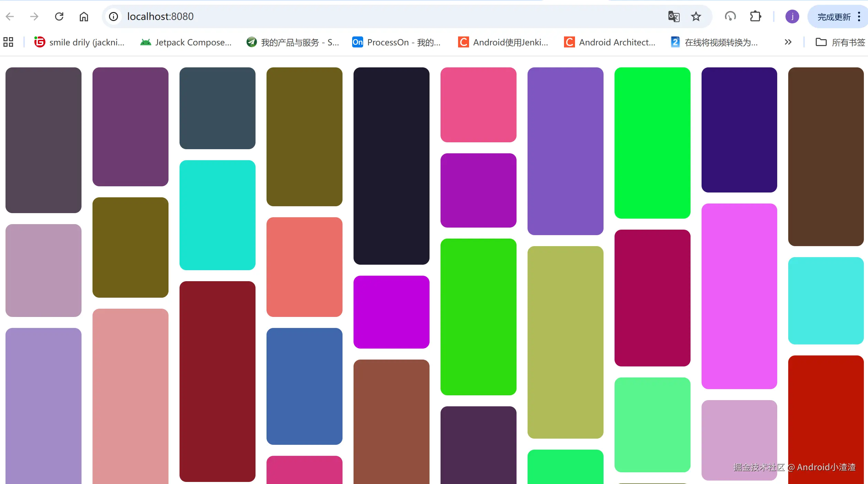Pick the dusty mauve card
The height and width of the screenshot is (484, 868).
click(x=43, y=271)
